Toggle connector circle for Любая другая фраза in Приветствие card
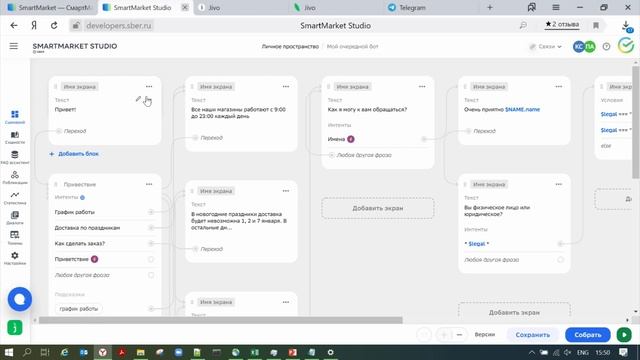Screen dimensions: 640x360 point(151,275)
